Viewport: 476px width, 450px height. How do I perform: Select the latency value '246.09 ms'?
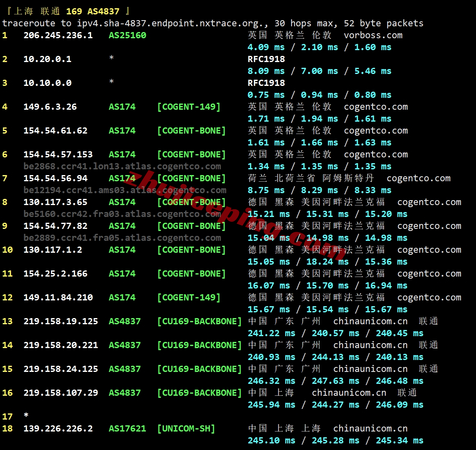[400, 405]
